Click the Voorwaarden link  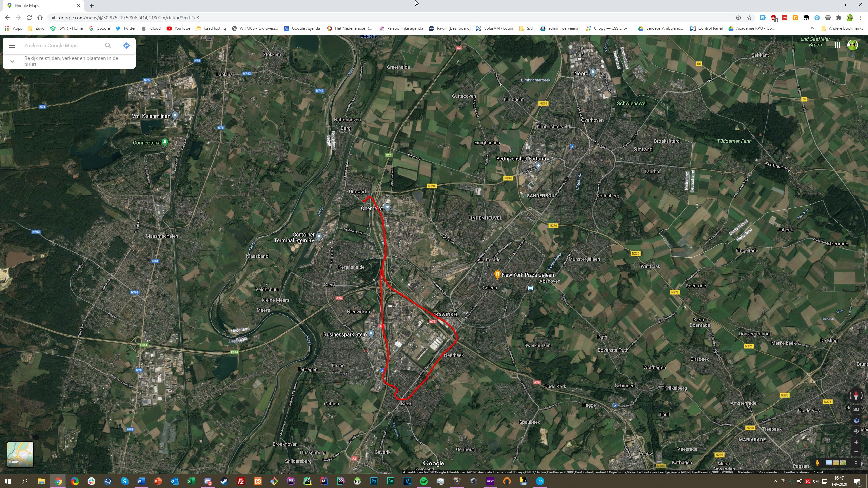click(768, 472)
